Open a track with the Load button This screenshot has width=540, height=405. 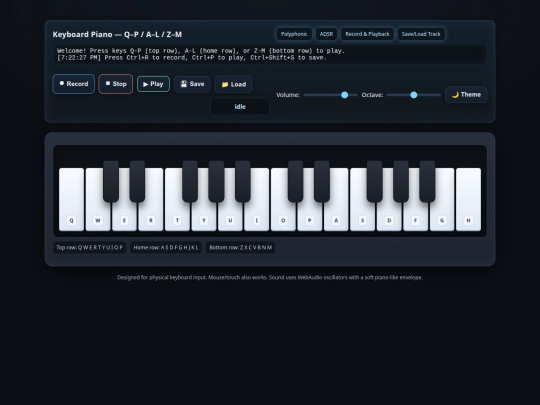point(233,84)
